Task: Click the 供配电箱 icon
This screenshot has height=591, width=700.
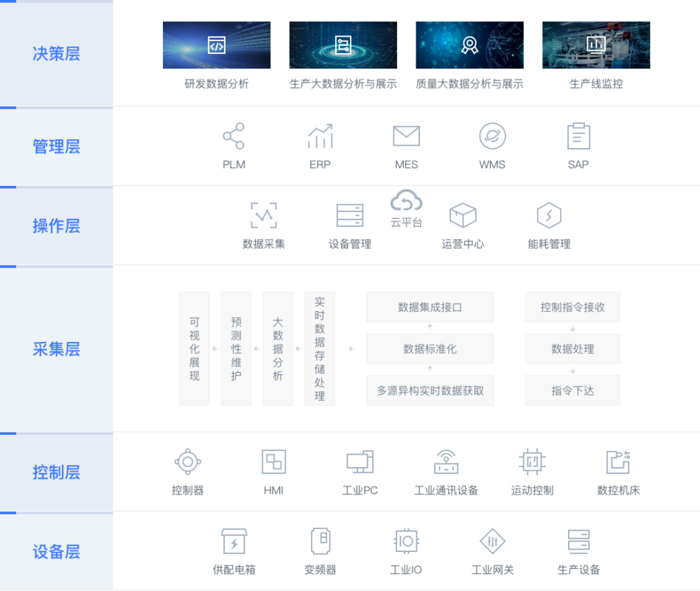Action: (234, 541)
